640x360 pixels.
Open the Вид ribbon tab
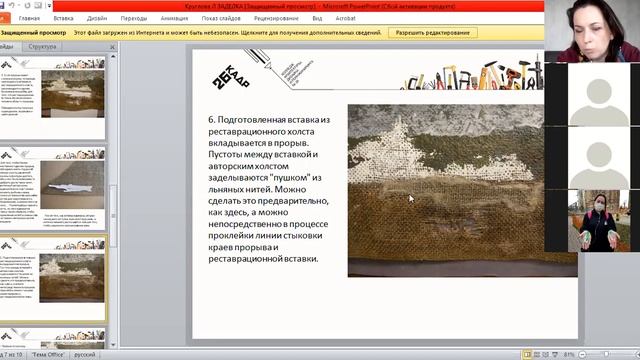317,18
